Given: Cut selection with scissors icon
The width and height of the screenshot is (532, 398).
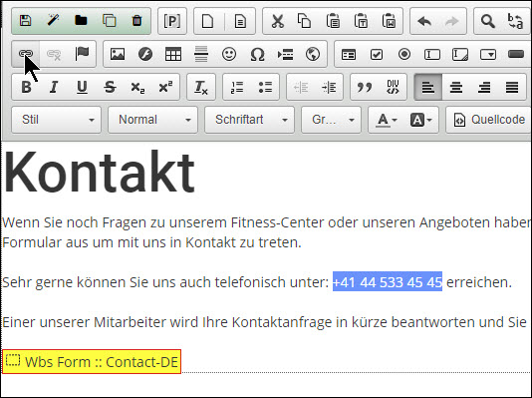Looking at the screenshot, I should click(x=277, y=21).
